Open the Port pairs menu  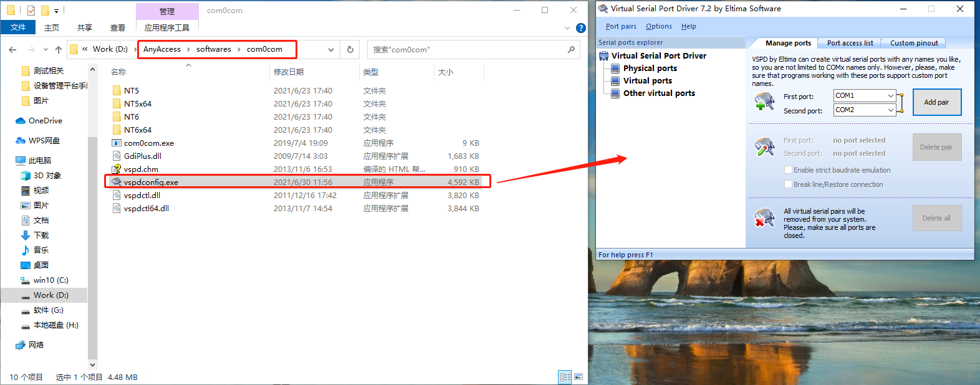(621, 26)
